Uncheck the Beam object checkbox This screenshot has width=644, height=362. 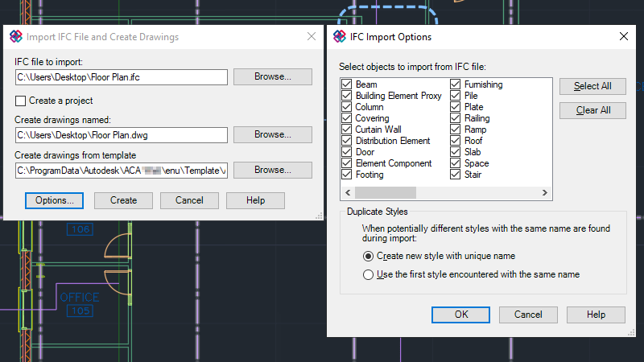coord(347,84)
